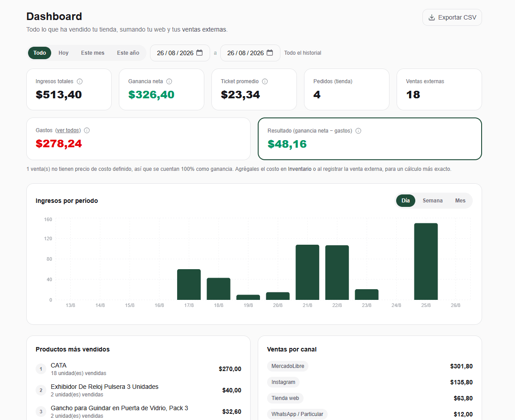Viewport: 515px width, 420px height.
Task: Click the 19/8 revenue bar
Action: 248,297
